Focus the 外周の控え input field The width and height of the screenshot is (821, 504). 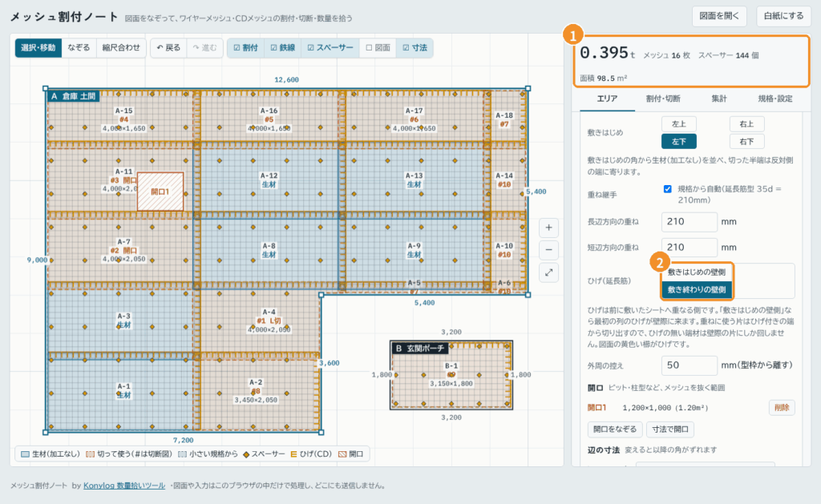point(689,365)
